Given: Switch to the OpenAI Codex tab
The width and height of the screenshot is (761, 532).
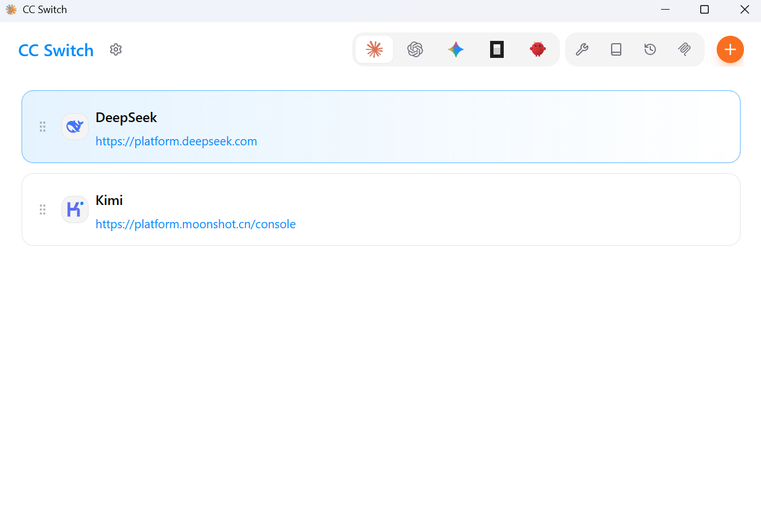Looking at the screenshot, I should [415, 49].
